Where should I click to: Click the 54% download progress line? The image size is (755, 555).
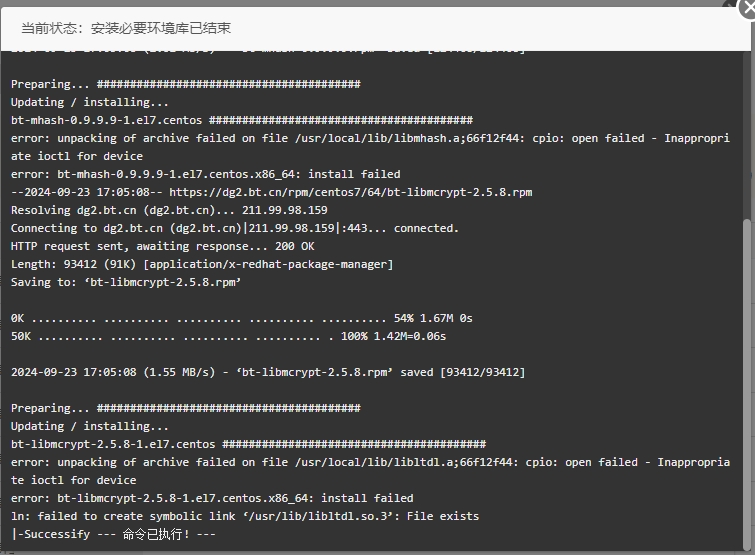pyautogui.click(x=242, y=318)
